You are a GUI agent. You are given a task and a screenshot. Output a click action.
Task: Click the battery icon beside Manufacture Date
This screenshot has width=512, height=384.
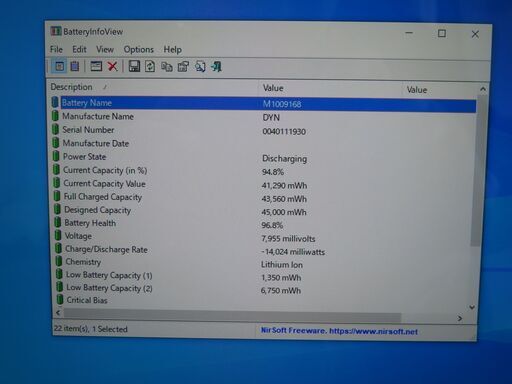(56, 143)
